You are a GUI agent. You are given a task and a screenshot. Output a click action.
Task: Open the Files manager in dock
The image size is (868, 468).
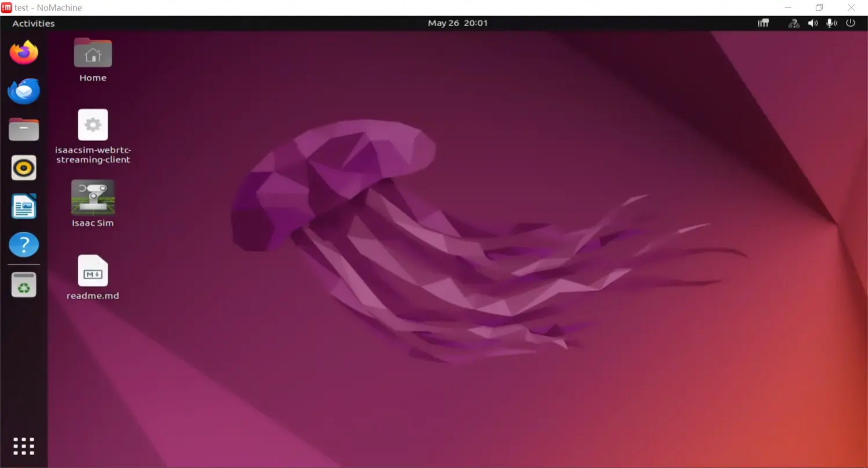tap(24, 130)
